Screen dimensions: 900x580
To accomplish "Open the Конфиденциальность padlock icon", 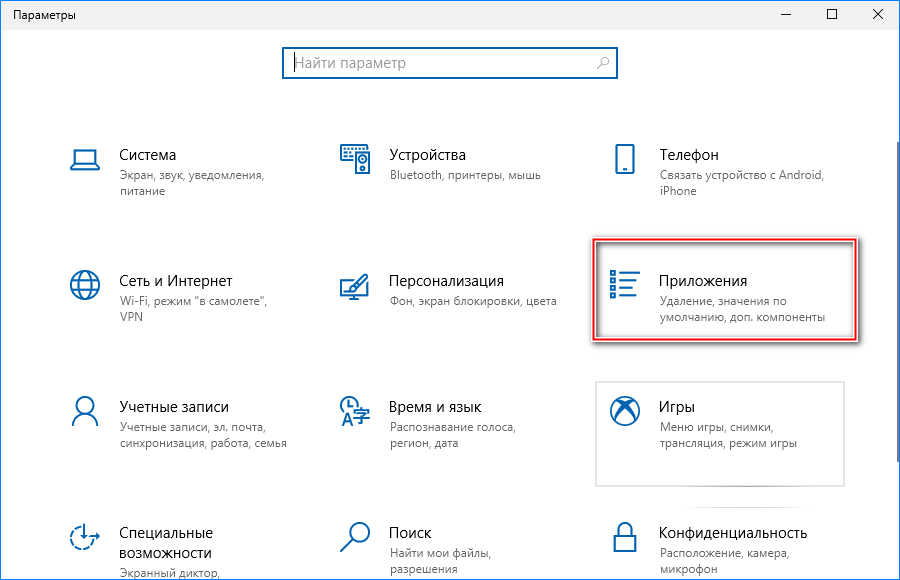I will 625,536.
